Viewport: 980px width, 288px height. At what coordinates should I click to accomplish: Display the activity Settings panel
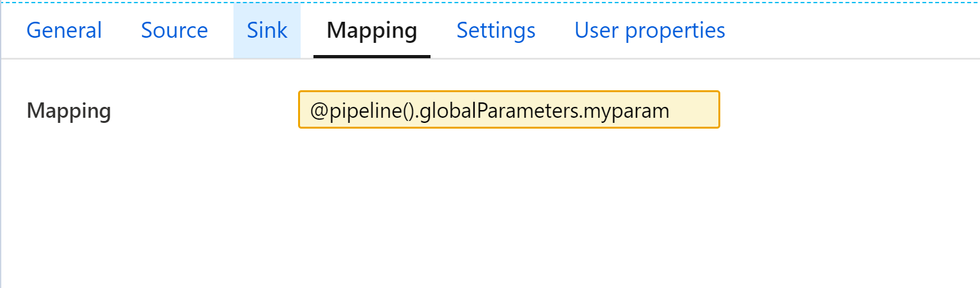[496, 31]
